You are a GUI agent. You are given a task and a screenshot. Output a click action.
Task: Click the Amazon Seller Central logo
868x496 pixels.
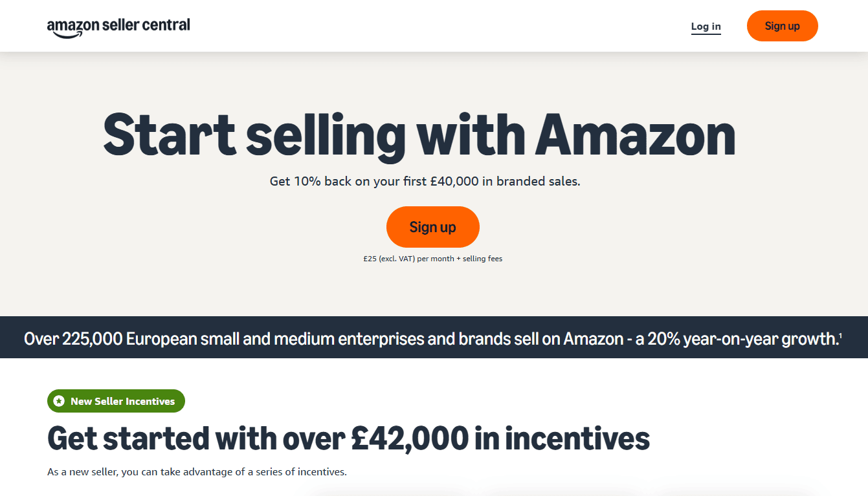click(118, 27)
